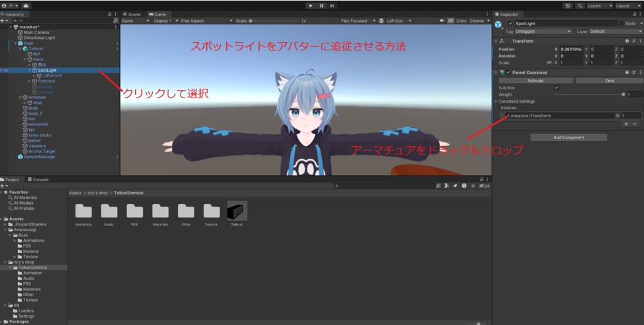Click the Add Component button
Screen dimensions: 644x325
[569, 137]
